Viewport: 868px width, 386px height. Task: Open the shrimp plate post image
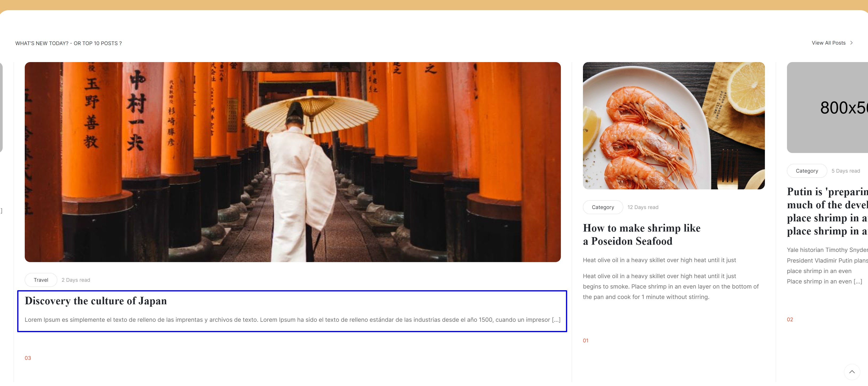pos(673,125)
